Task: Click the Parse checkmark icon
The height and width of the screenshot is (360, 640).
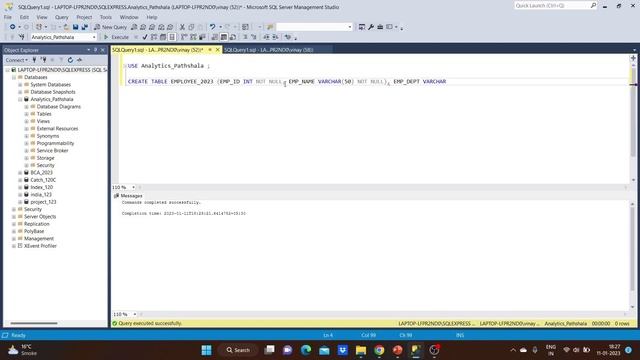Action: (144, 37)
